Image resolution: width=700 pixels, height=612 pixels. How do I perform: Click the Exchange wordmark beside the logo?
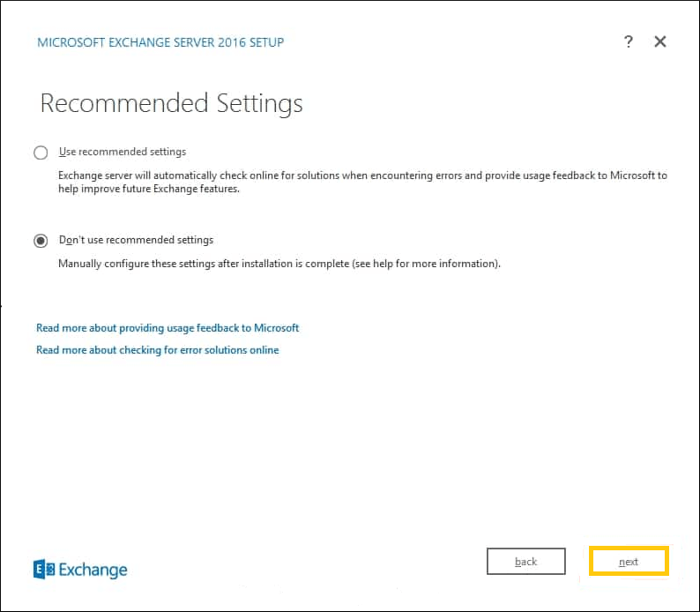click(93, 570)
